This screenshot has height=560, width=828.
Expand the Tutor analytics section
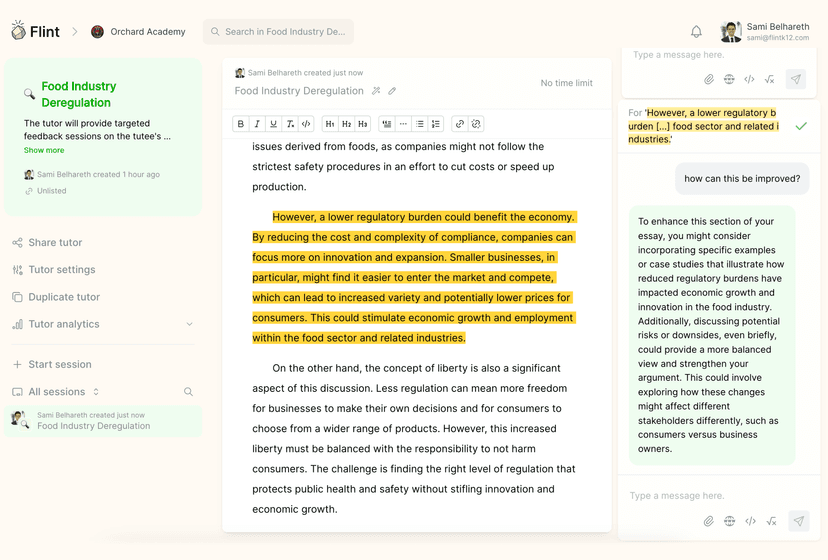click(190, 324)
